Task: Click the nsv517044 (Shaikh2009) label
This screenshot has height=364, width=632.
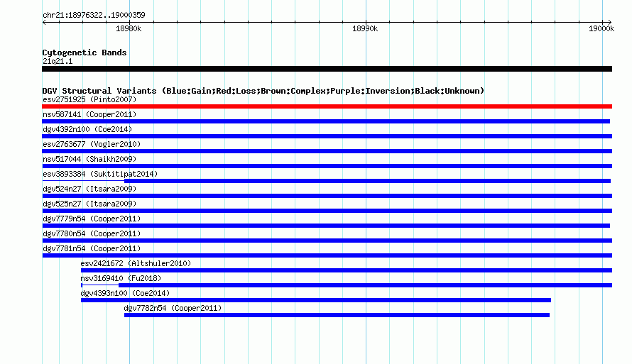Action: tap(89, 159)
